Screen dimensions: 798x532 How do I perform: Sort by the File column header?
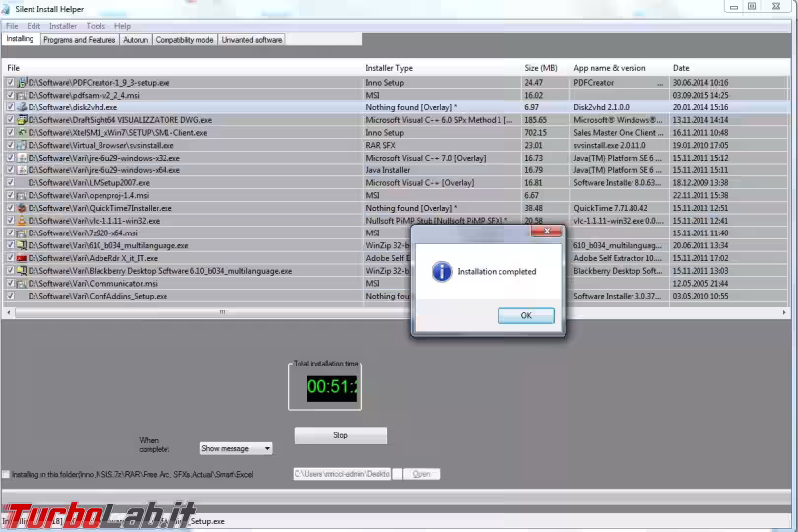183,68
